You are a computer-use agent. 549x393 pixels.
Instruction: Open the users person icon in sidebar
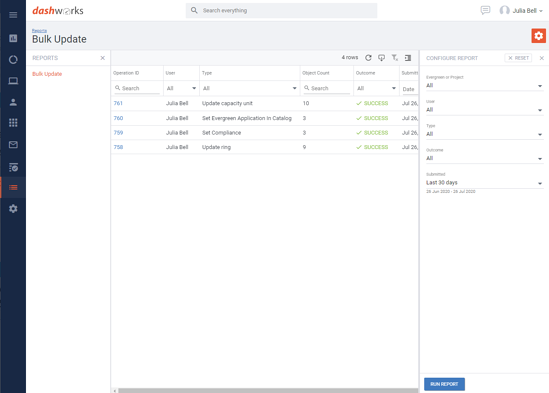tap(13, 102)
